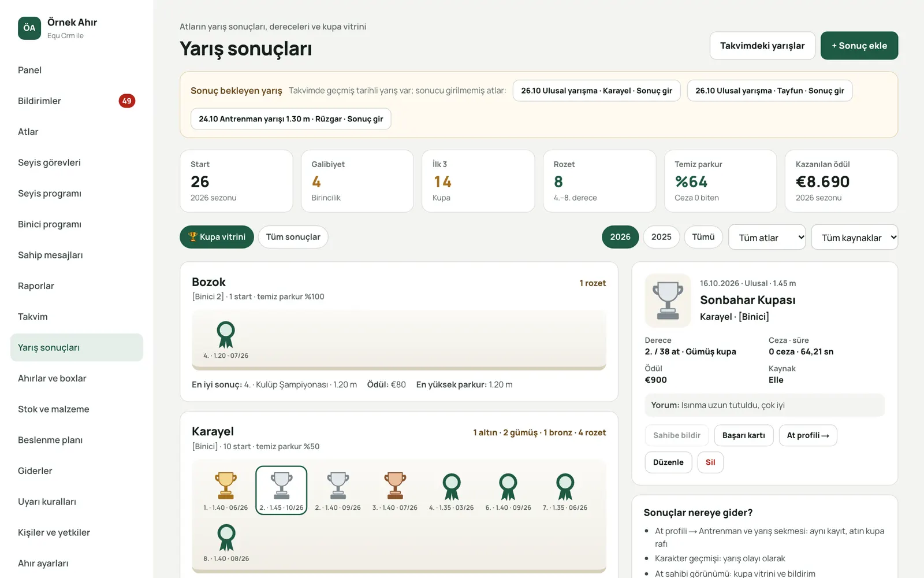The height and width of the screenshot is (578, 924).
Task: Click Bozok's rosette 4. · 1.20 · 07/26
Action: click(x=226, y=339)
